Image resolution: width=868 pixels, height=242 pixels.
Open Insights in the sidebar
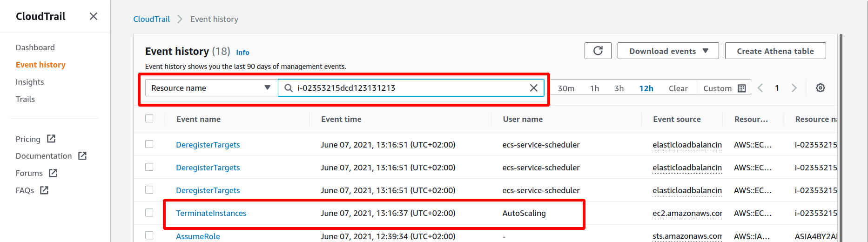click(30, 82)
